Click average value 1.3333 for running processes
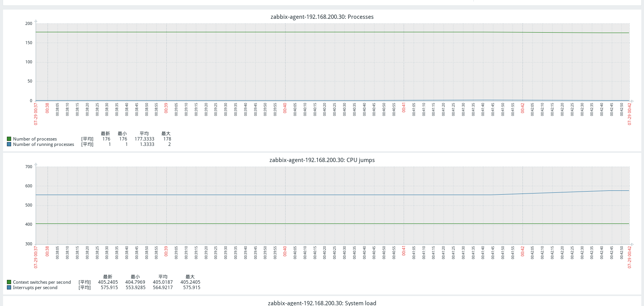This screenshot has height=306, width=644. pyautogui.click(x=147, y=144)
